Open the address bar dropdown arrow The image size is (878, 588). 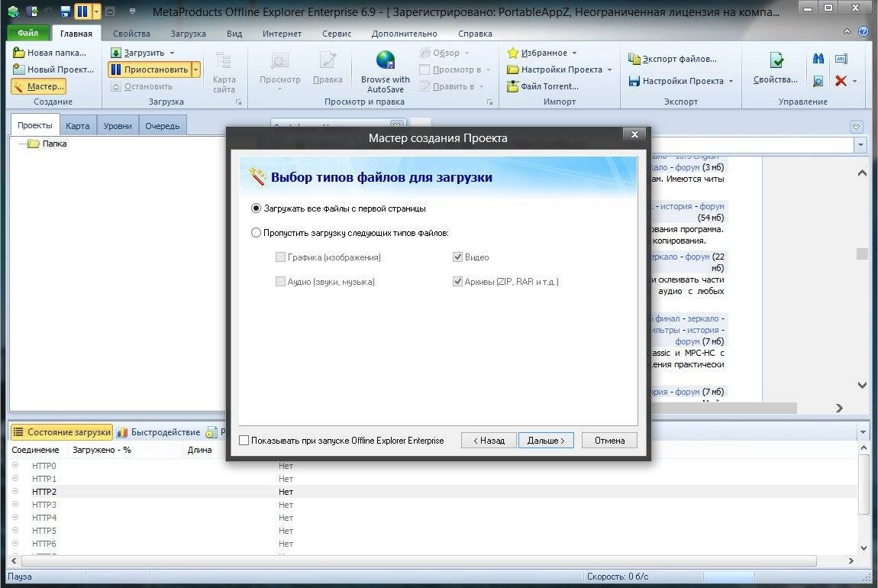pos(860,145)
